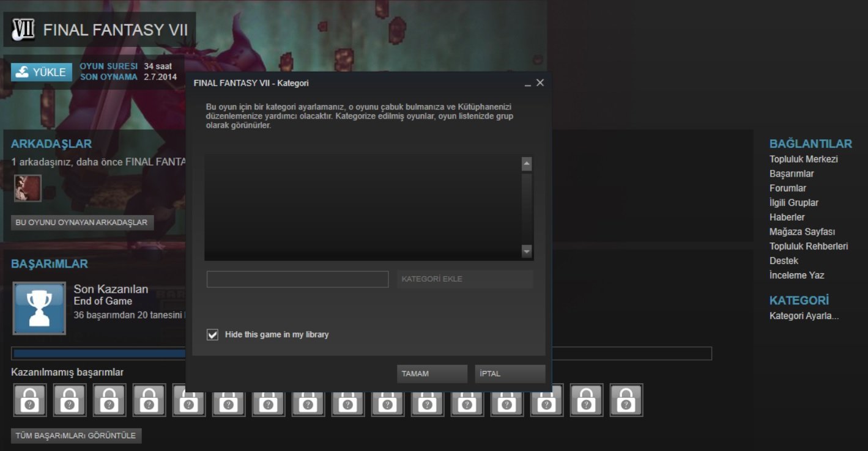
Task: Click the Kazanılmamış başarımlar label
Action: 67,372
